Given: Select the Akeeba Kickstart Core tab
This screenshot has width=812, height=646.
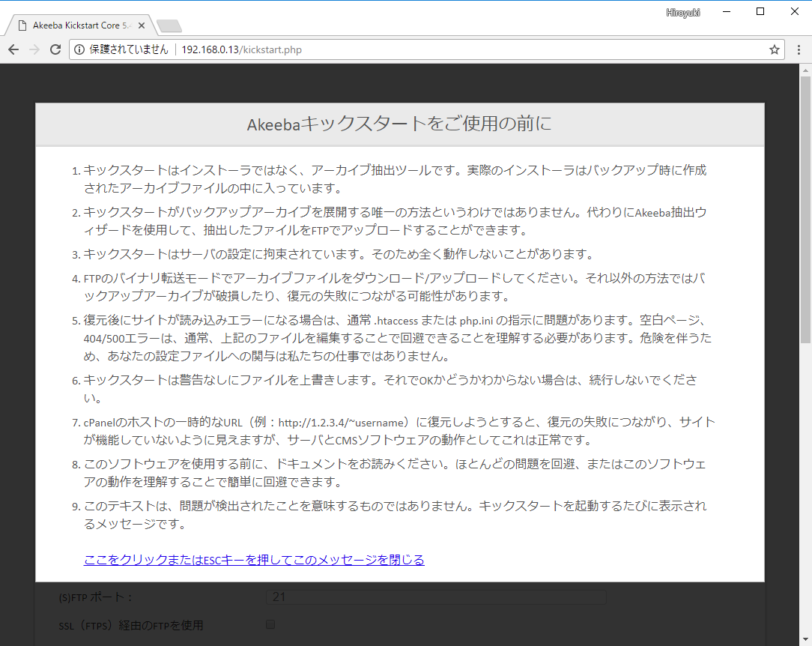Looking at the screenshot, I should [x=80, y=25].
